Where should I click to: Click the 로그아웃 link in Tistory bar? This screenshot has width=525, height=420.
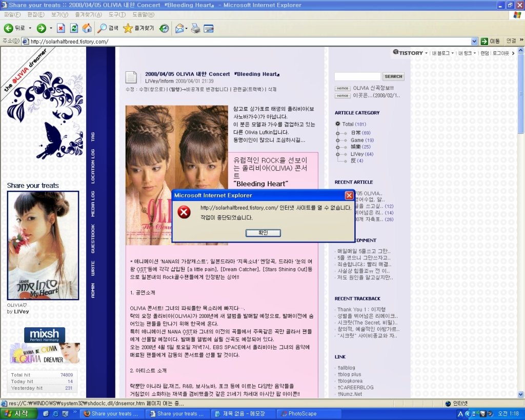pyautogui.click(x=500, y=53)
